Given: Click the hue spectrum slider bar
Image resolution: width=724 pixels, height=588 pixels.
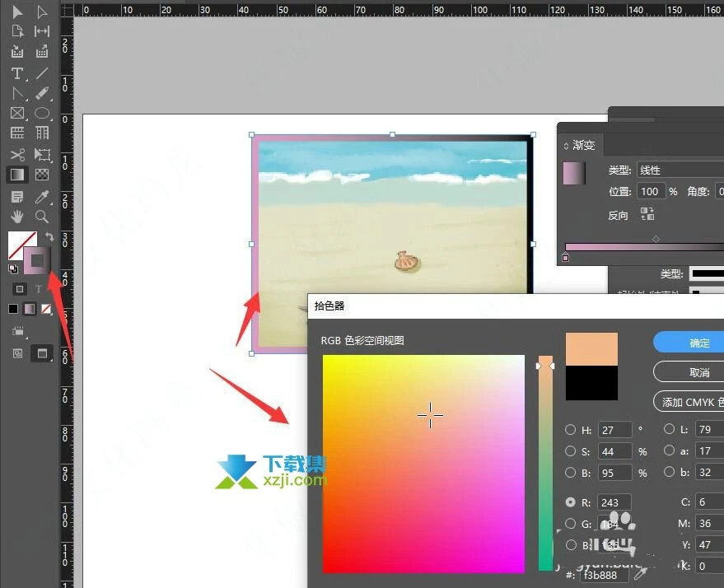Looking at the screenshot, I should [x=545, y=464].
